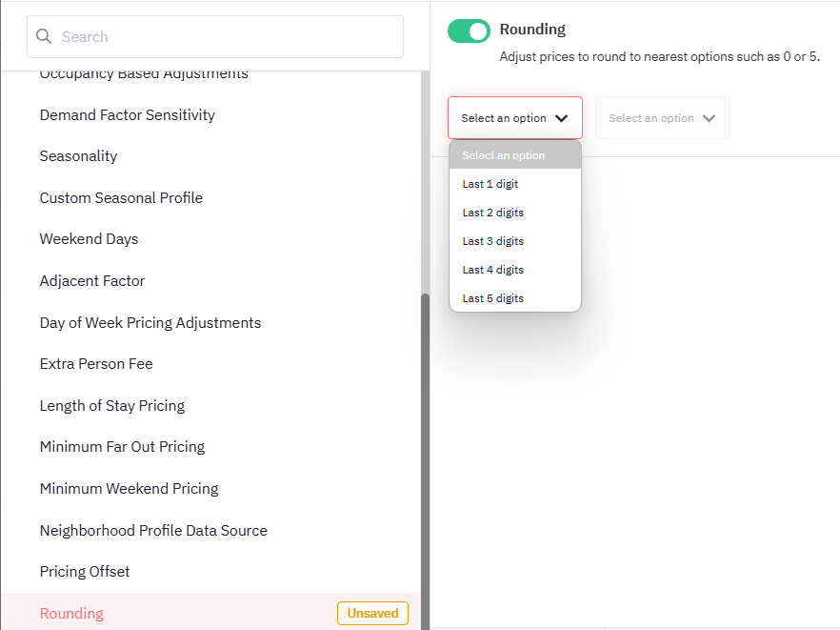Open Neighborhood Profile Data Source setting
Viewport: 840px width, 630px height.
[x=153, y=530]
